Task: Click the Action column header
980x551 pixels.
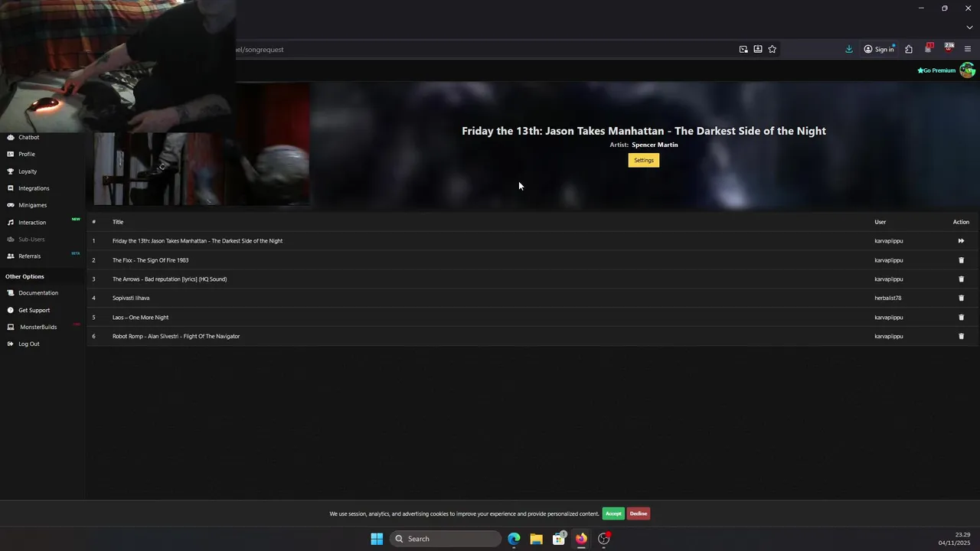Action: click(x=961, y=222)
